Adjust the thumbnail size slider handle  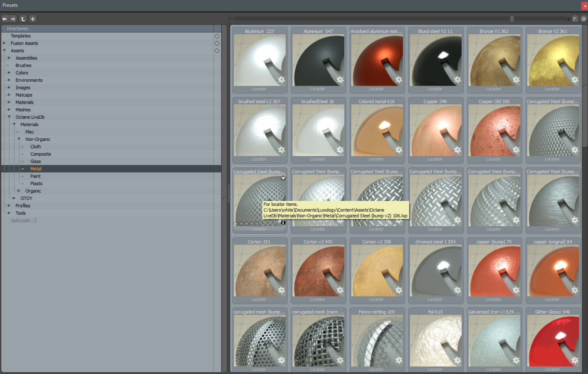[512, 19]
